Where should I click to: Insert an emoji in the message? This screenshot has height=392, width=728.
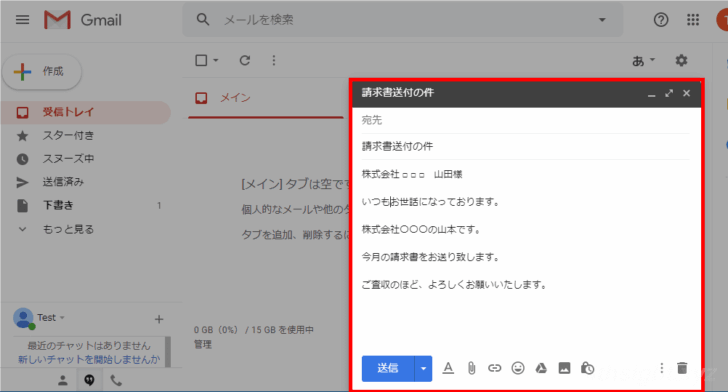[518, 368]
